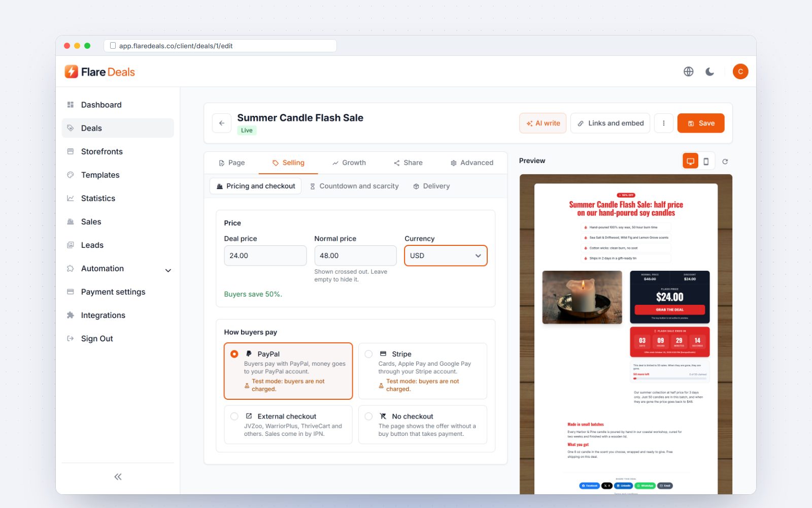Screen dimensions: 812x508
Task: Go back with the arrow button
Action: tap(222, 123)
